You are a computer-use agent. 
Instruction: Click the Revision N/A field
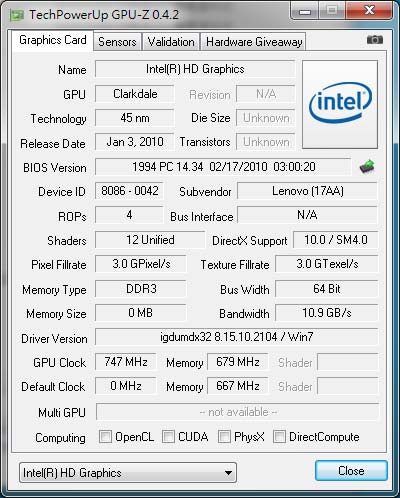[x=266, y=94]
